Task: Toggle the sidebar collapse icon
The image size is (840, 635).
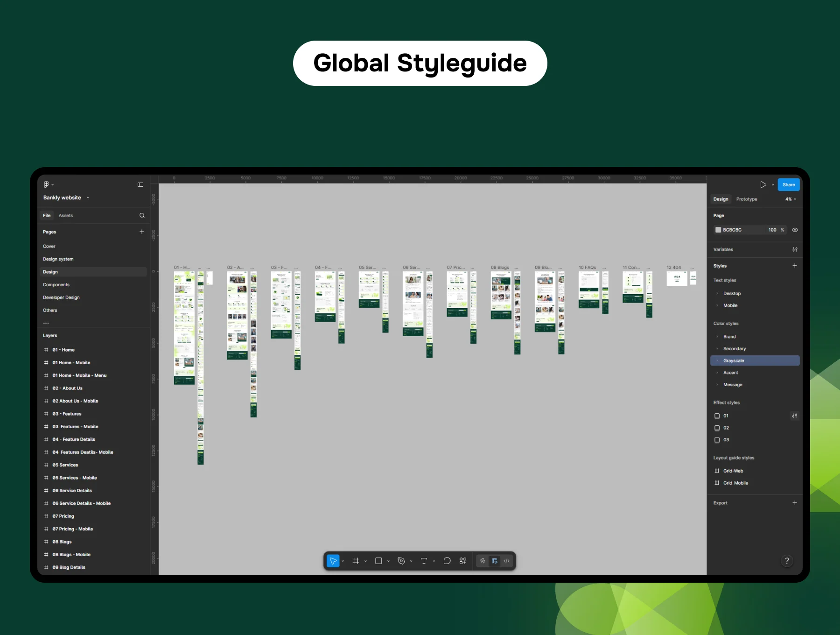Action: pos(140,184)
